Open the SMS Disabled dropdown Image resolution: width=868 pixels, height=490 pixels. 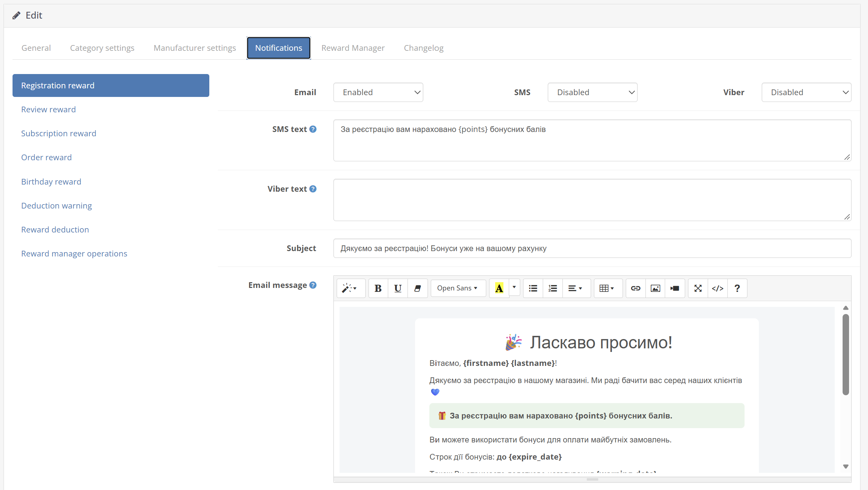[x=593, y=92]
